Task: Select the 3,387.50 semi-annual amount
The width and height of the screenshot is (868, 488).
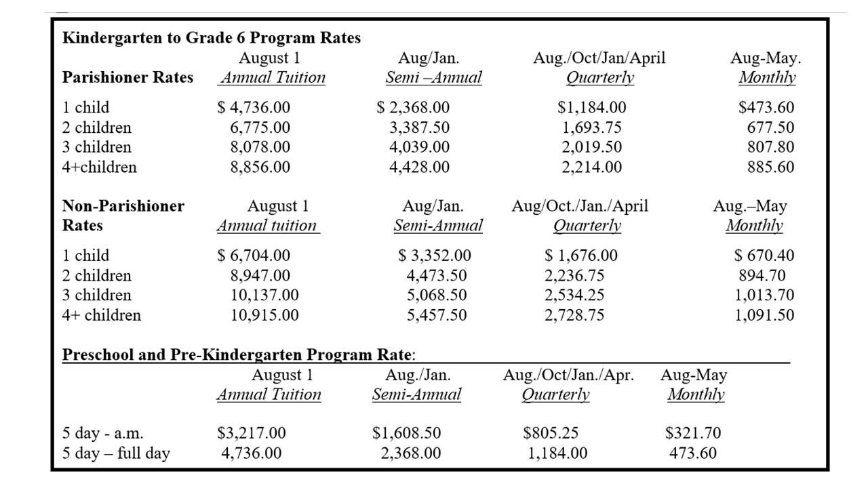Action: coord(419,127)
